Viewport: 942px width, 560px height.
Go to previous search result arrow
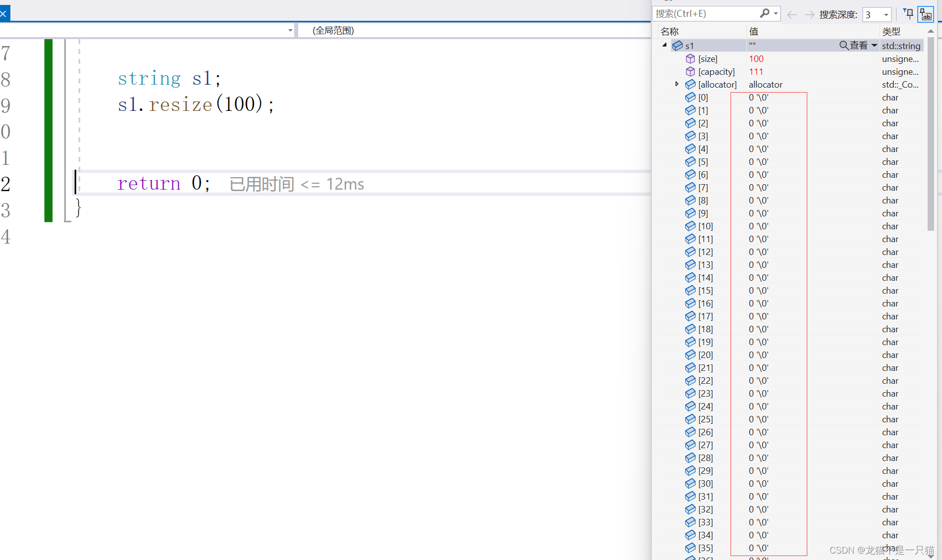coord(792,14)
